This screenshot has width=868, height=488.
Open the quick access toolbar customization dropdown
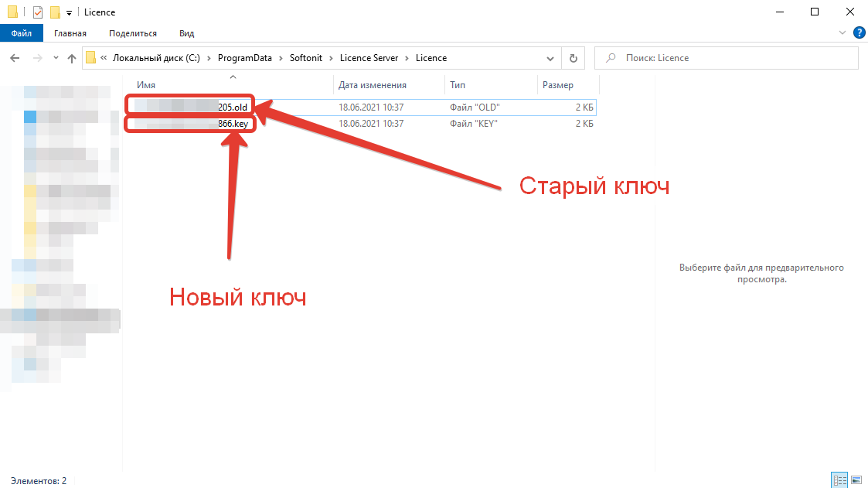(x=68, y=12)
